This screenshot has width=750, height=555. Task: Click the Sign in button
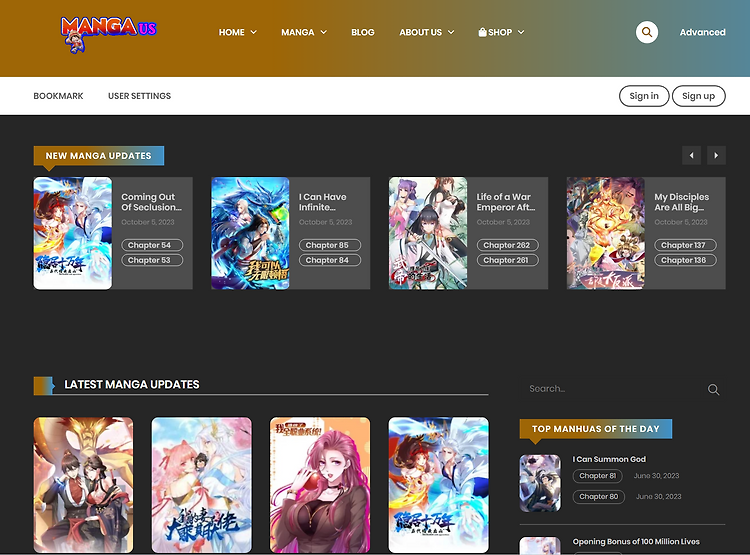(644, 96)
